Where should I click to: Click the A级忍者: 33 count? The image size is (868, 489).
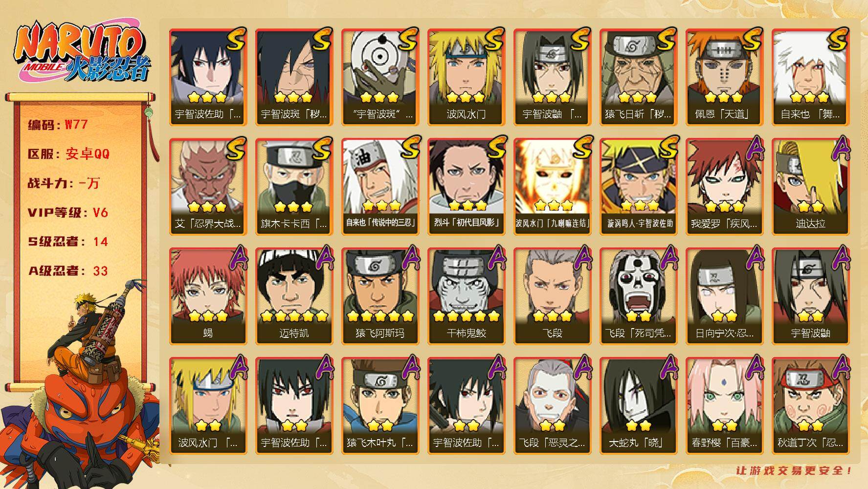pos(67,271)
